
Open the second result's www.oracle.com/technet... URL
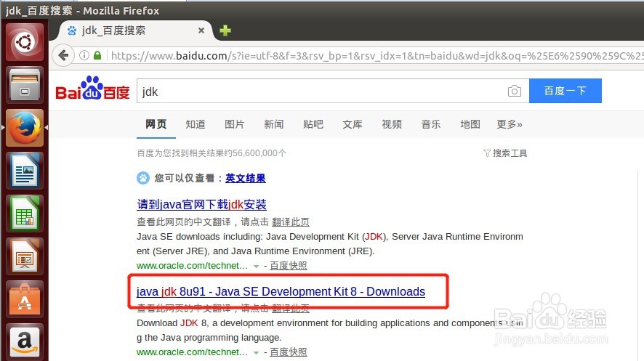(192, 352)
